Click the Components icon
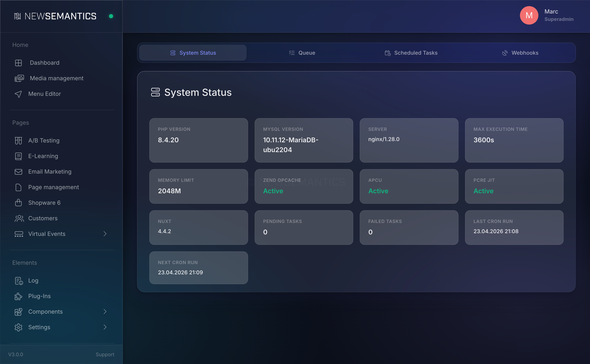Screen dimensions: 590x364 coord(18,312)
